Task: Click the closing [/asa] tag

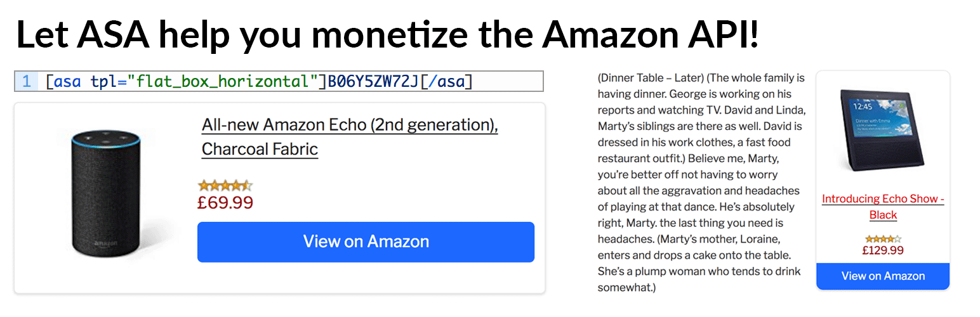Action: [447, 81]
